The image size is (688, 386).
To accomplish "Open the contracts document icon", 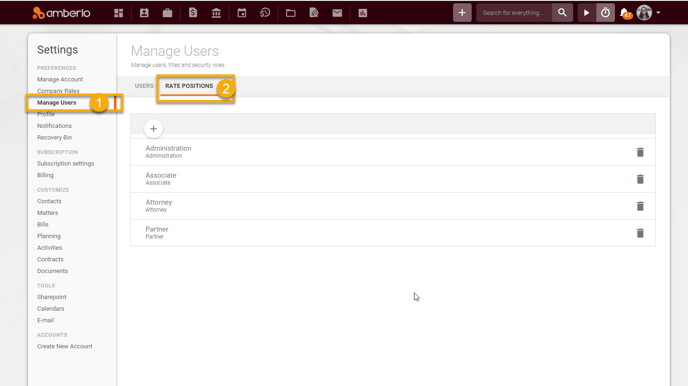I will tap(314, 13).
